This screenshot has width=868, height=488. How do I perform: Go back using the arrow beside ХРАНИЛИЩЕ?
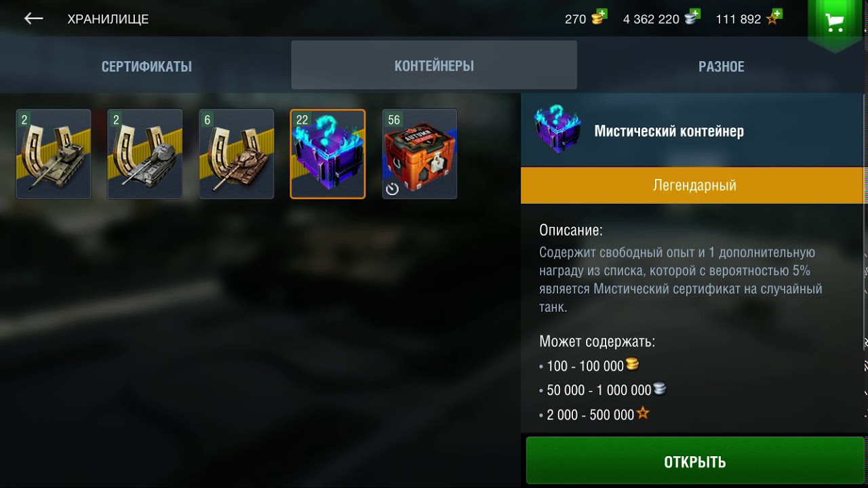tap(33, 19)
